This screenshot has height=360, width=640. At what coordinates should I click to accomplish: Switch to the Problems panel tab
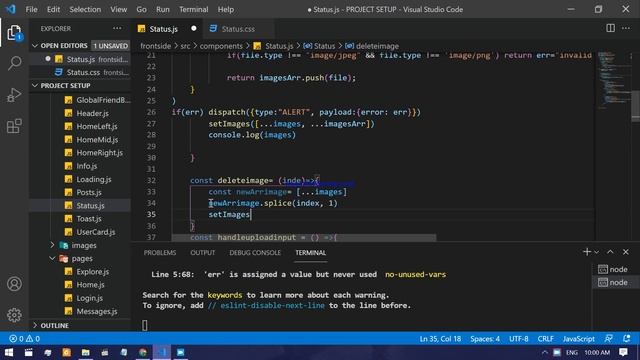point(160,253)
